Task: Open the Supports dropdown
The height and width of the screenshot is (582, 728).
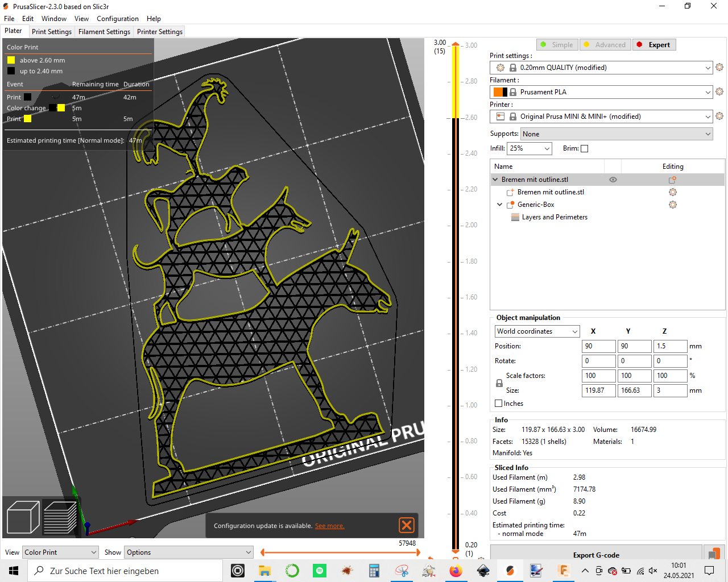Action: (617, 134)
